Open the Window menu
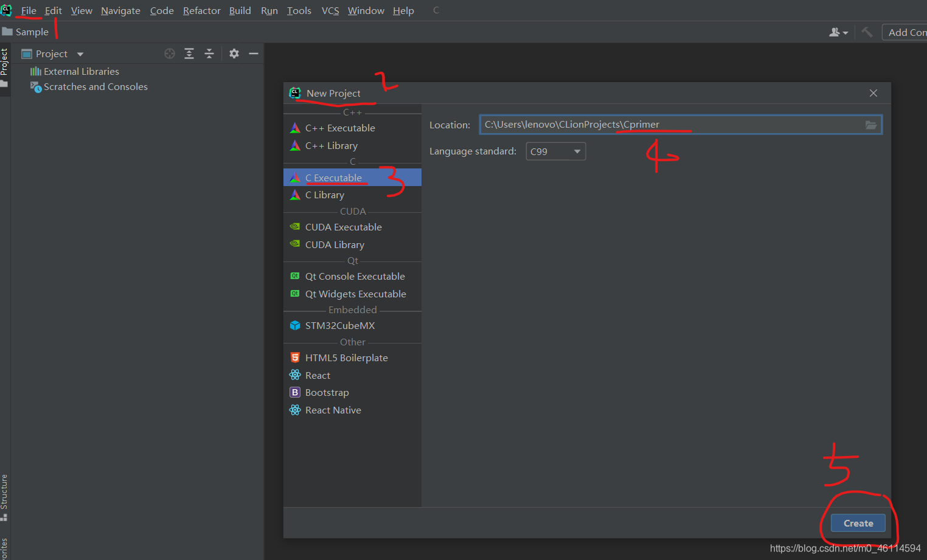This screenshot has height=560, width=927. [x=366, y=11]
